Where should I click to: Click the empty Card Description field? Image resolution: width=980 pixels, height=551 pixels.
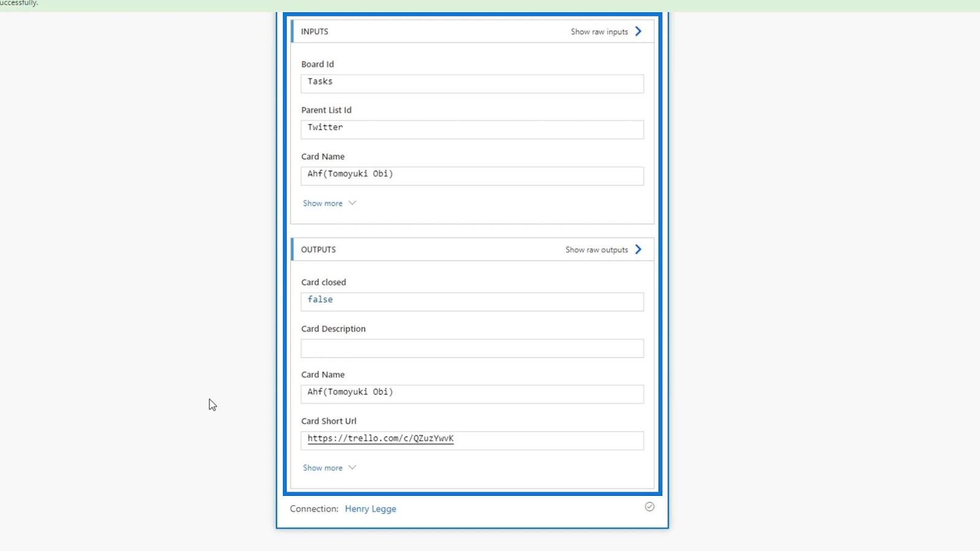pos(472,348)
